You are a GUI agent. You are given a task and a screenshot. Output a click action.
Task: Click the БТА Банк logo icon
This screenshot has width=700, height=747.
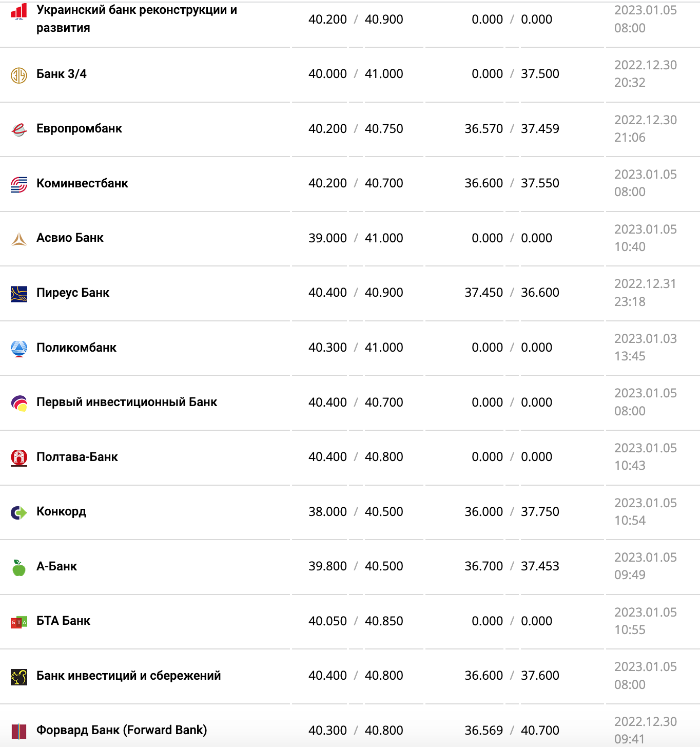(x=19, y=622)
